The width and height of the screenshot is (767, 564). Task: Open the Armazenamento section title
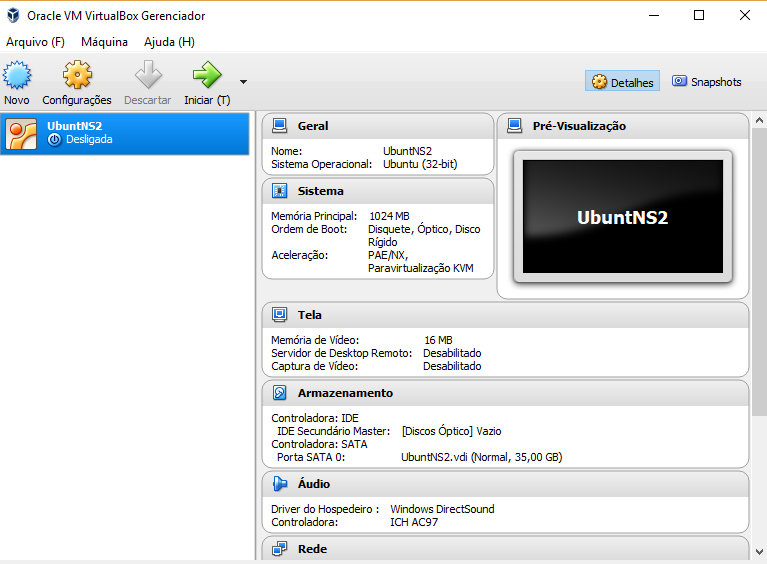click(x=345, y=393)
